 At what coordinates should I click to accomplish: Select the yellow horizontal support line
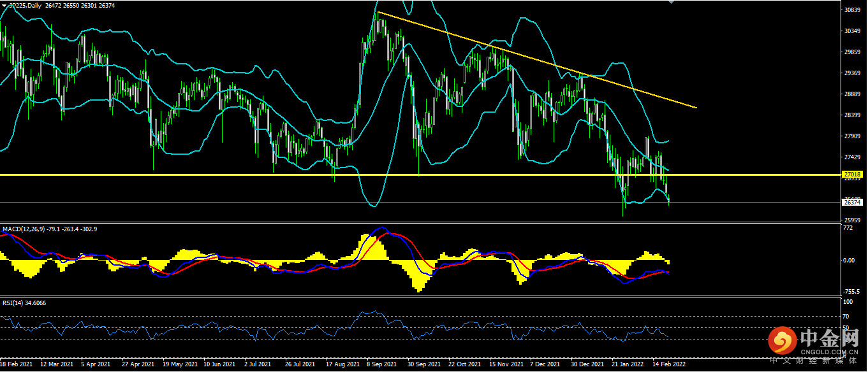tap(421, 174)
